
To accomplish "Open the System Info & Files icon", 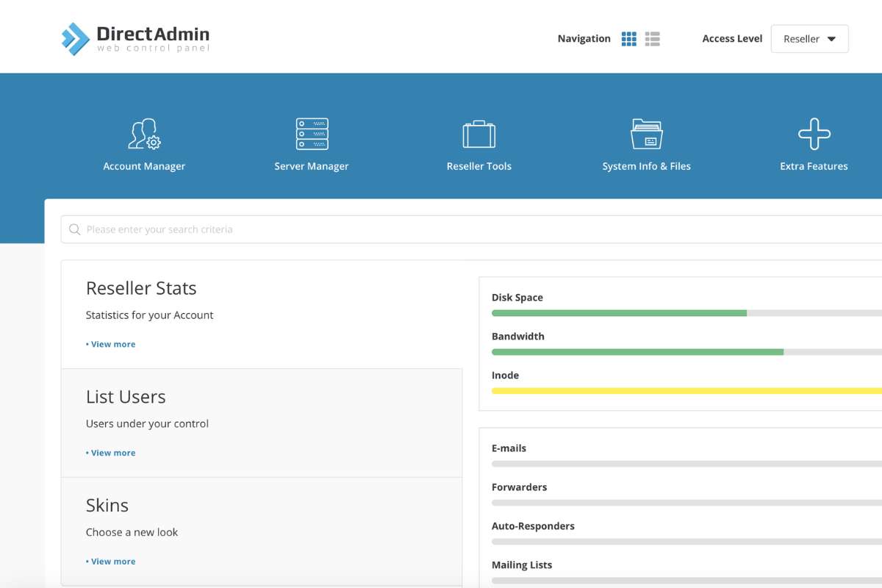I will click(x=646, y=134).
